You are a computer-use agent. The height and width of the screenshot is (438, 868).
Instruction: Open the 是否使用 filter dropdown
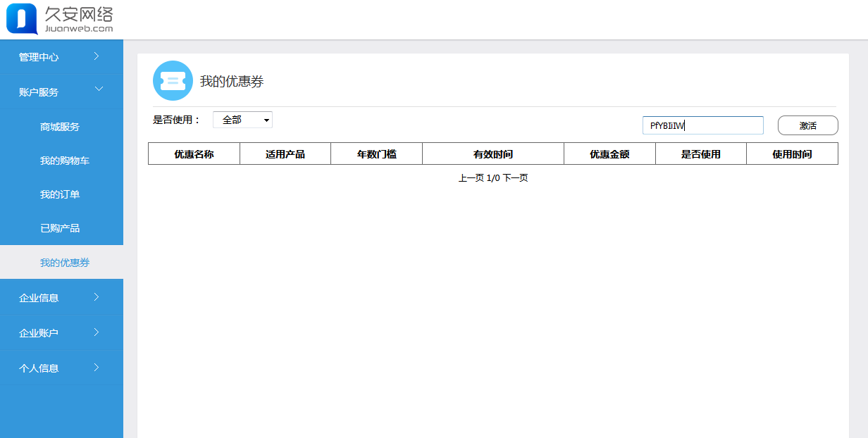[x=242, y=119]
